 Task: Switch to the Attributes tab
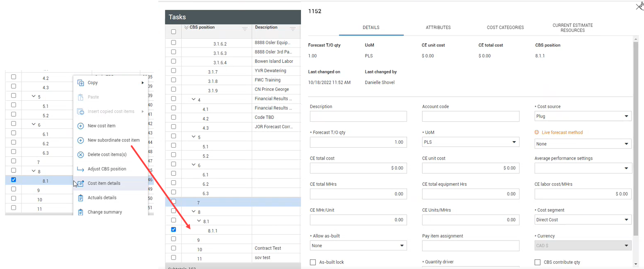pos(438,28)
